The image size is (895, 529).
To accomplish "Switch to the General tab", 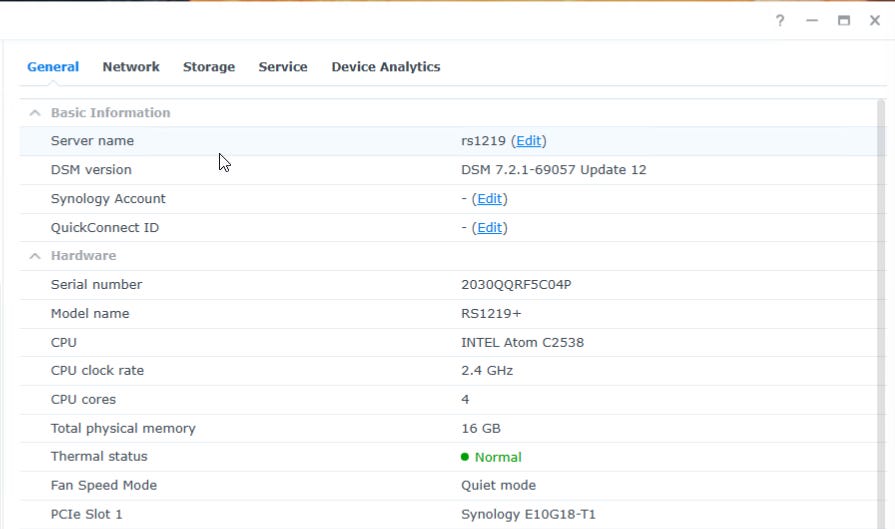I will click(x=53, y=67).
